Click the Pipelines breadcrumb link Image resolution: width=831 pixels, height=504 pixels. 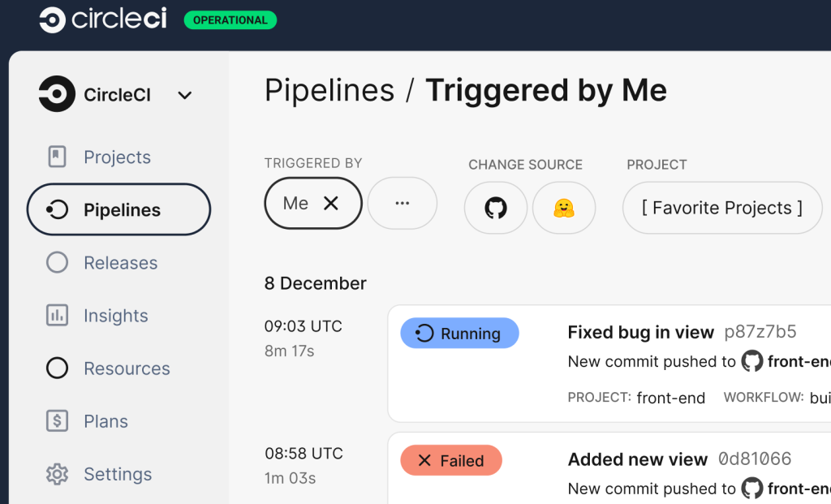[329, 90]
